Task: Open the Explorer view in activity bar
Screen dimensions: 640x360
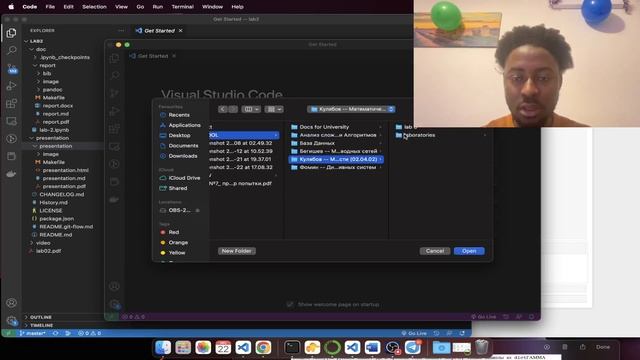Action: pos(11,33)
